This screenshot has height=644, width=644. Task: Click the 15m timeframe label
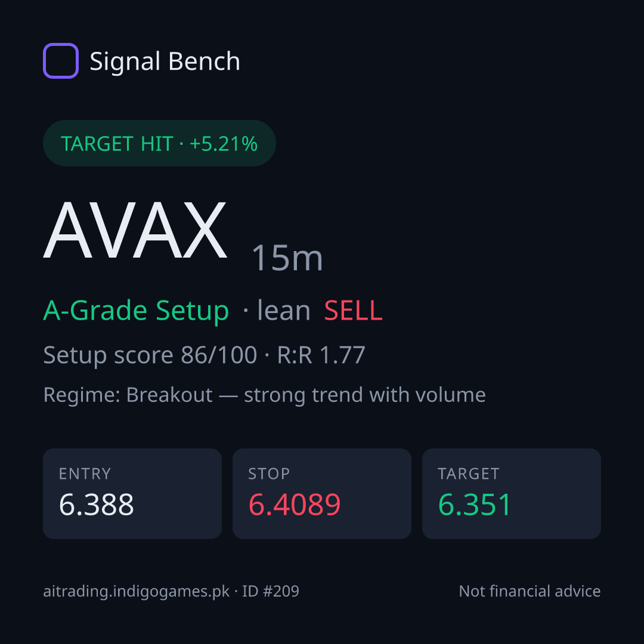(x=287, y=258)
